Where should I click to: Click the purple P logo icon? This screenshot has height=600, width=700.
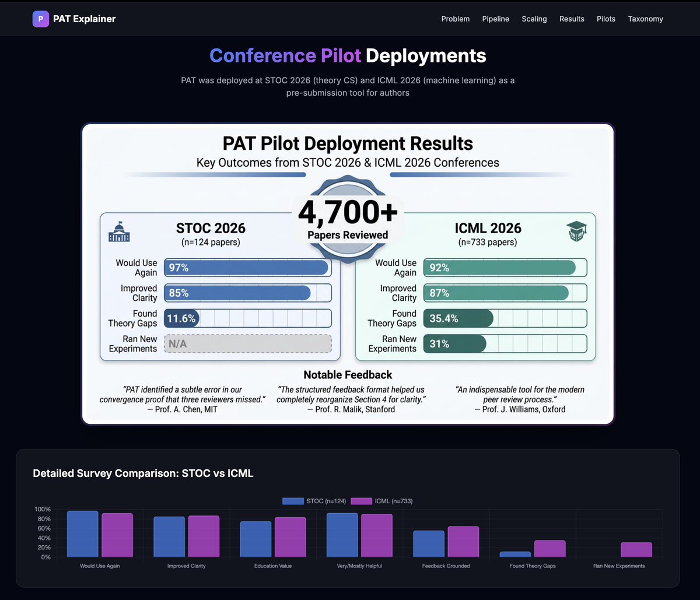pos(40,19)
